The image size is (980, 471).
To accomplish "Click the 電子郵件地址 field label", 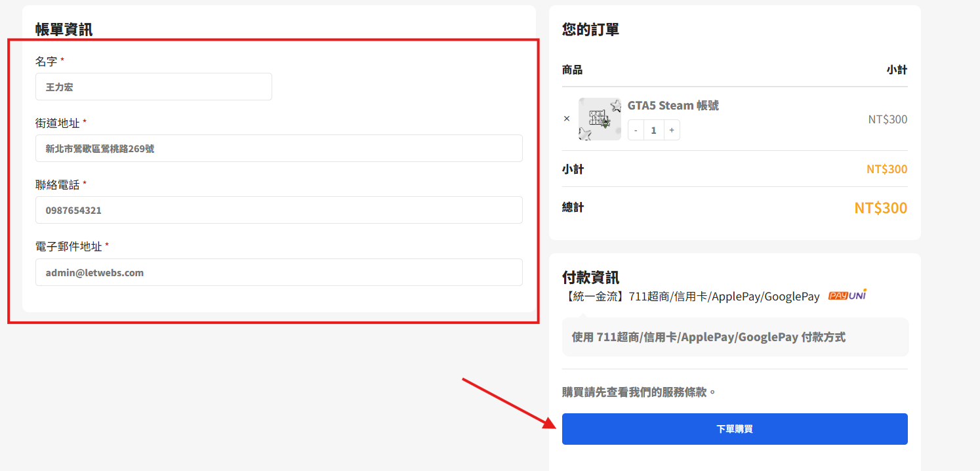I will (68, 247).
